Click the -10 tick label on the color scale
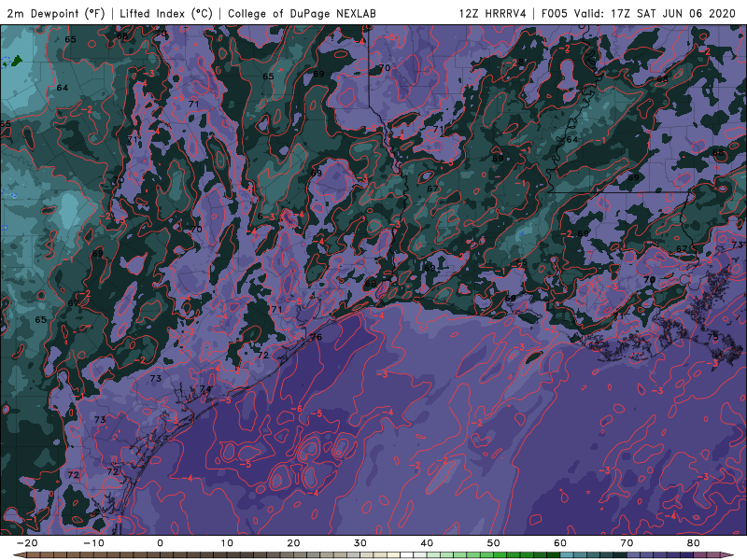747x560 pixels. [x=93, y=543]
